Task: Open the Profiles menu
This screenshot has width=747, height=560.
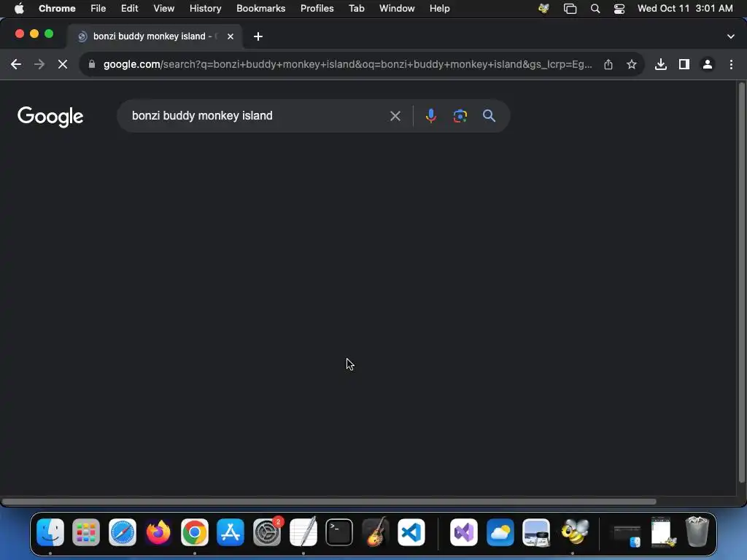Action: [317, 9]
